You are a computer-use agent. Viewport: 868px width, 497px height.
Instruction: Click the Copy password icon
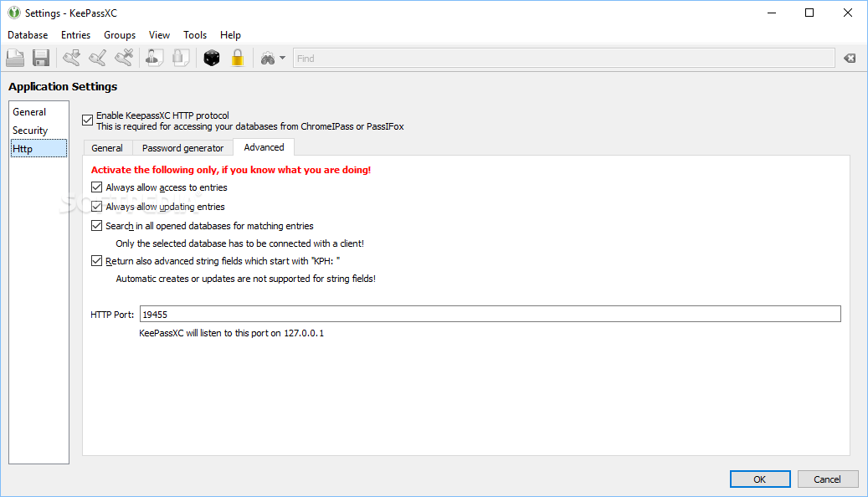181,58
